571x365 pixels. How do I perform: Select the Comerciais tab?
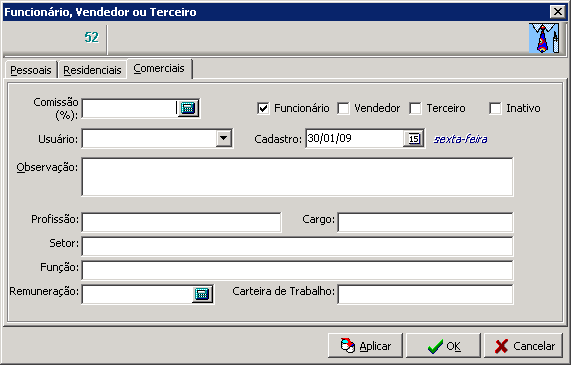(159, 68)
